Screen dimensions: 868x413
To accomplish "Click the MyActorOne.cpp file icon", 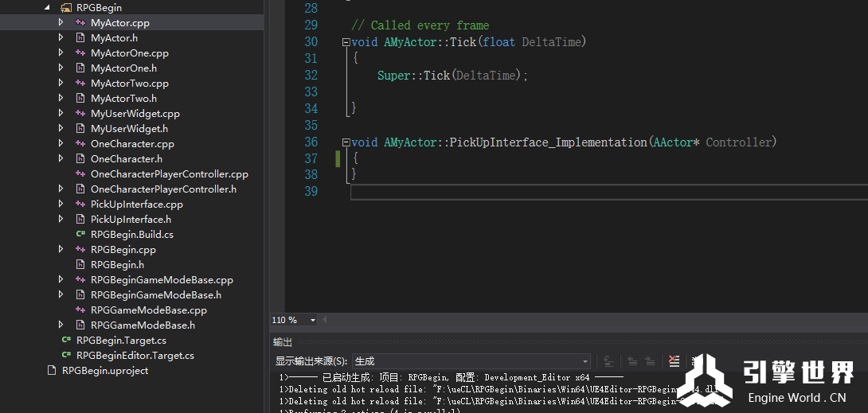I will coord(80,53).
